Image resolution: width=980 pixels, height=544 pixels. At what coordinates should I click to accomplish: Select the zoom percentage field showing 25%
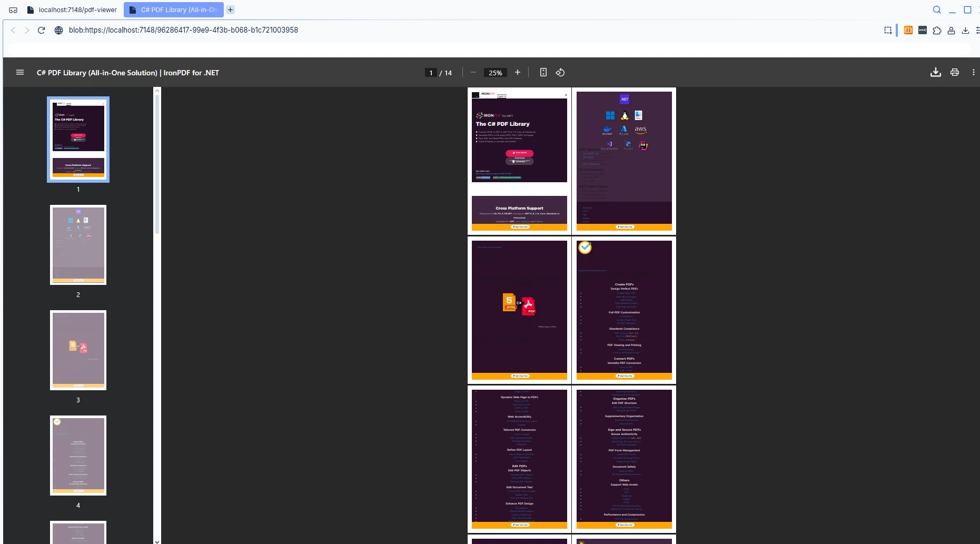[x=495, y=72]
